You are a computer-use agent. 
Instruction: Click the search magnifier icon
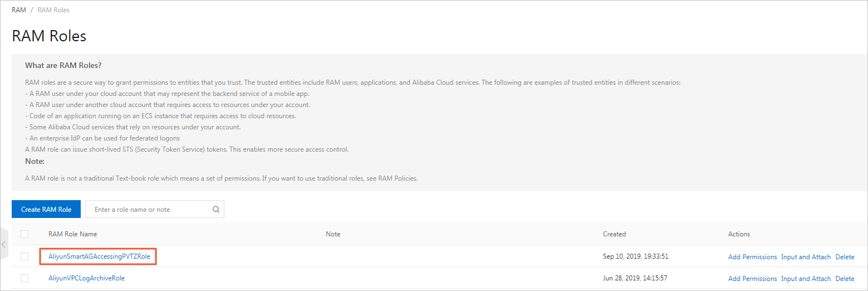click(216, 210)
